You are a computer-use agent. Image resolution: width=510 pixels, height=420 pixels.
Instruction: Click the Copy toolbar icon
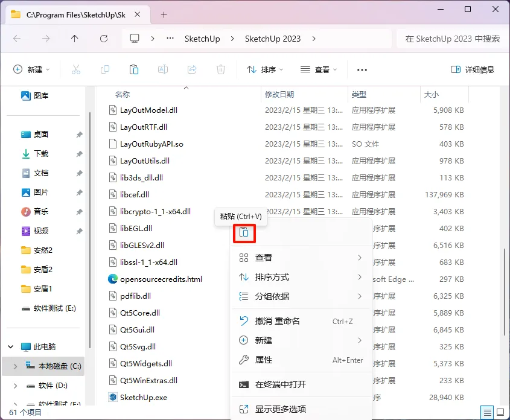point(105,69)
